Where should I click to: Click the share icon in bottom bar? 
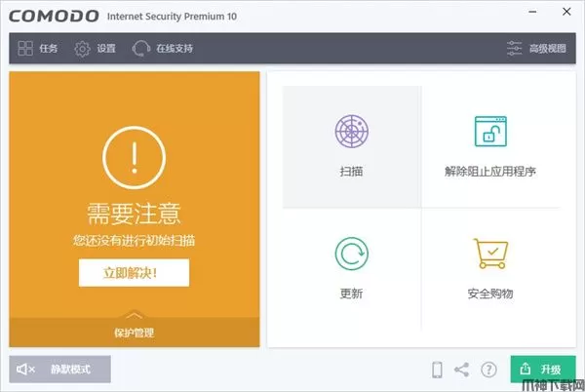[x=461, y=370]
